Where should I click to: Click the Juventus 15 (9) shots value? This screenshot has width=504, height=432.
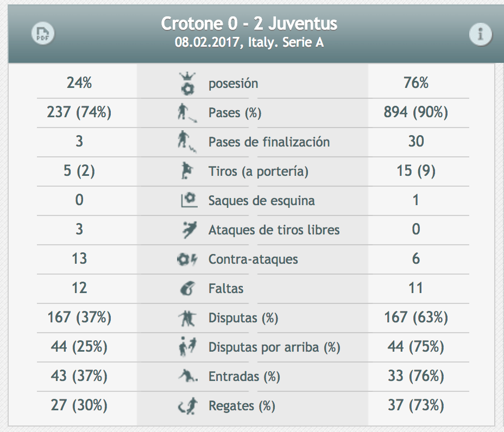[415, 171]
